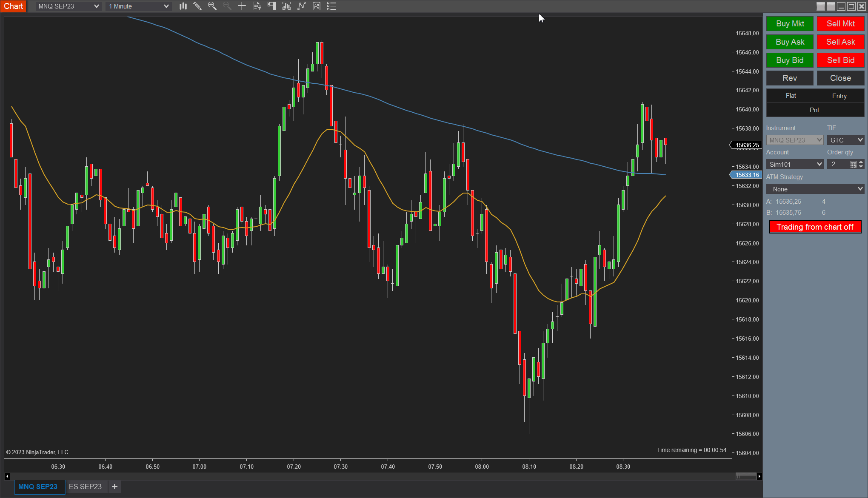
Task: Open the bar type candlestick icon
Action: (183, 6)
